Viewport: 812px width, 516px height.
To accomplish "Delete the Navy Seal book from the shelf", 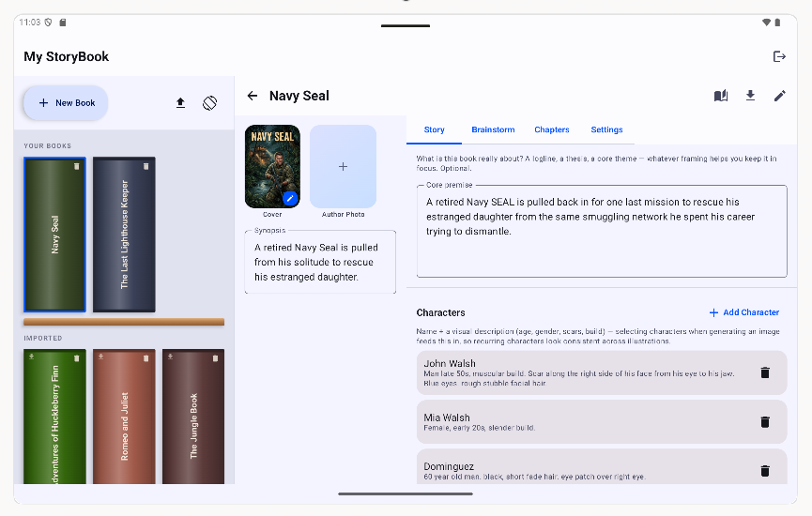I will pyautogui.click(x=77, y=166).
